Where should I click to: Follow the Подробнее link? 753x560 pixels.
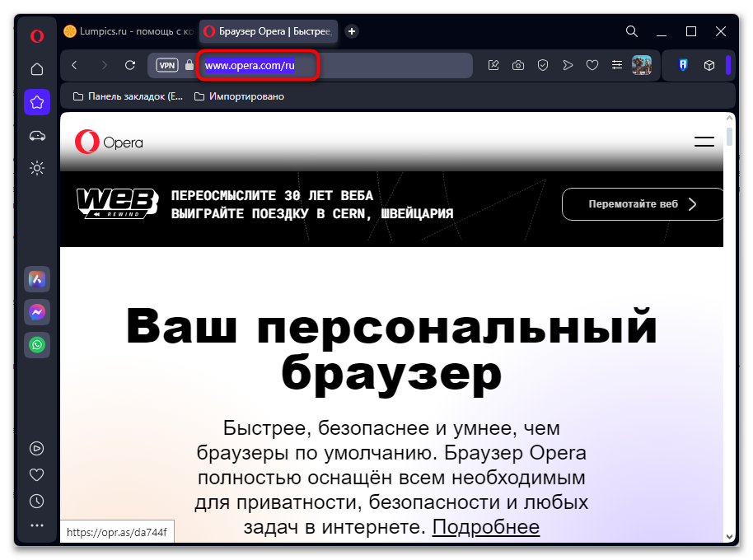[486, 527]
